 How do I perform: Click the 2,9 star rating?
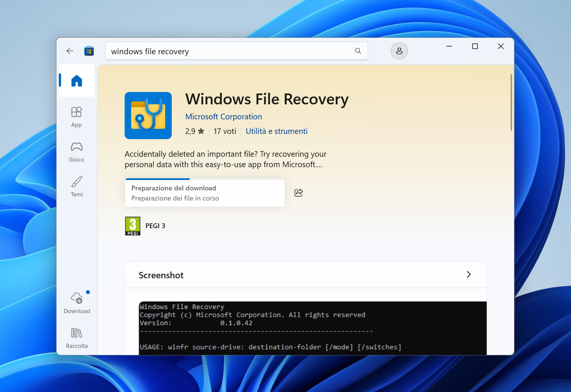pos(195,131)
